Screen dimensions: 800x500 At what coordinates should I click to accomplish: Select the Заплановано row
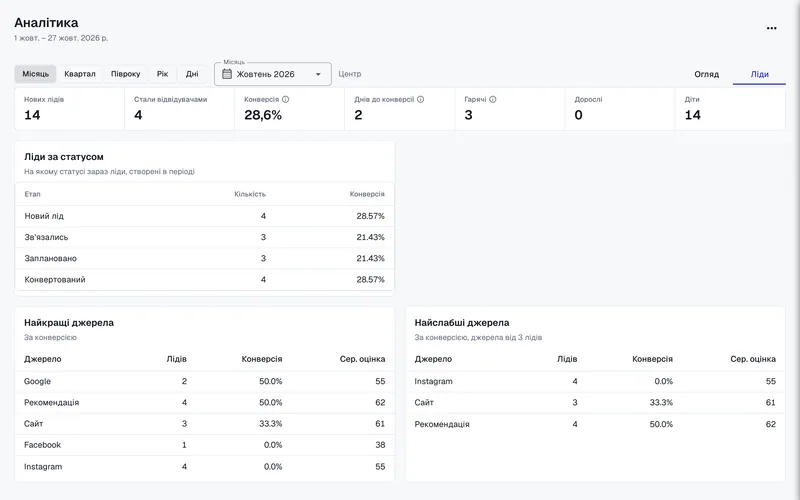[205, 258]
